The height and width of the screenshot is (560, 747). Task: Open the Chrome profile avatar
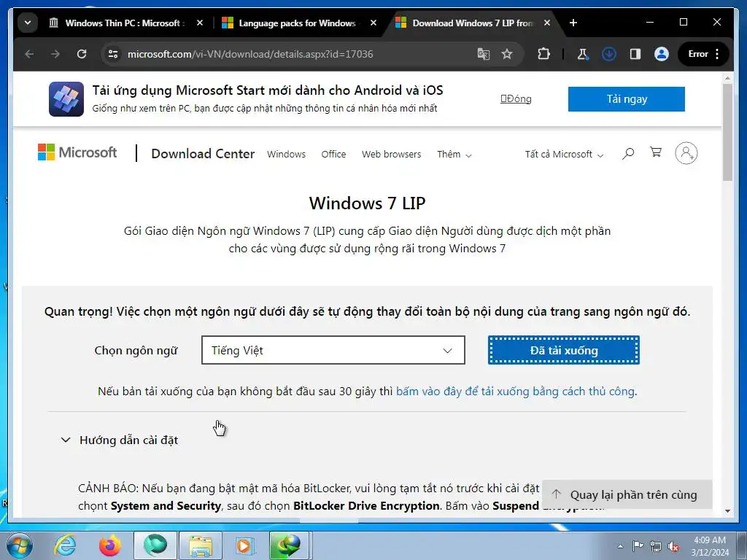[661, 54]
